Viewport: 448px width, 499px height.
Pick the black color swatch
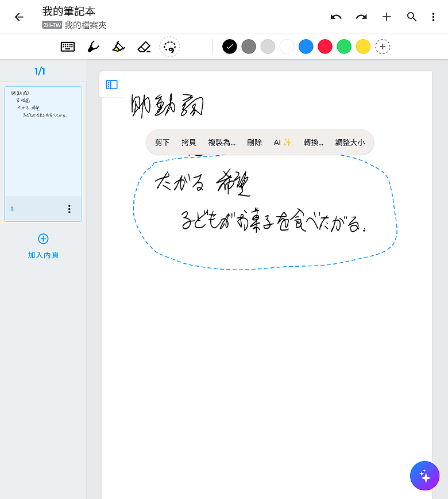tap(230, 47)
